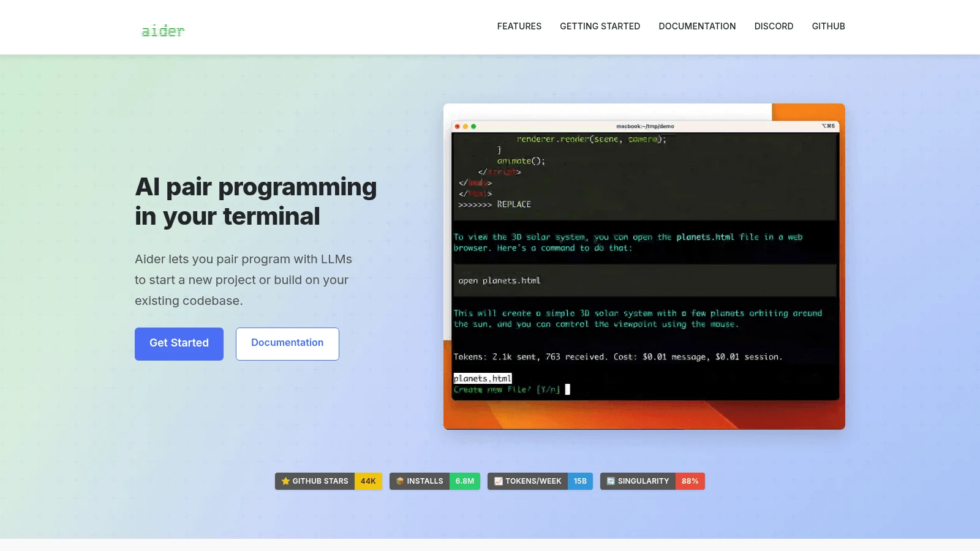The width and height of the screenshot is (980, 551).
Task: Click the Tokens/Week chart icon
Action: [499, 481]
